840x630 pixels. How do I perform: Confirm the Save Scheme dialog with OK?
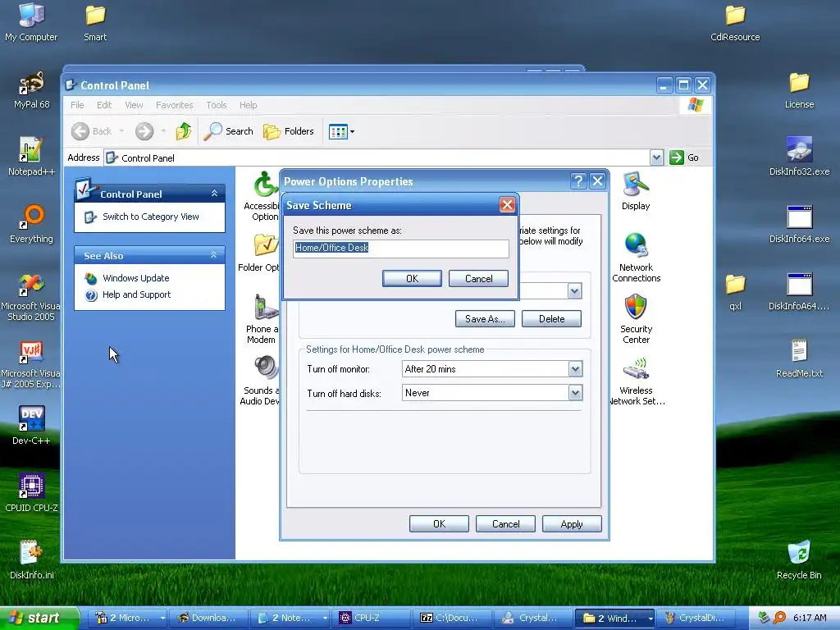(x=412, y=279)
